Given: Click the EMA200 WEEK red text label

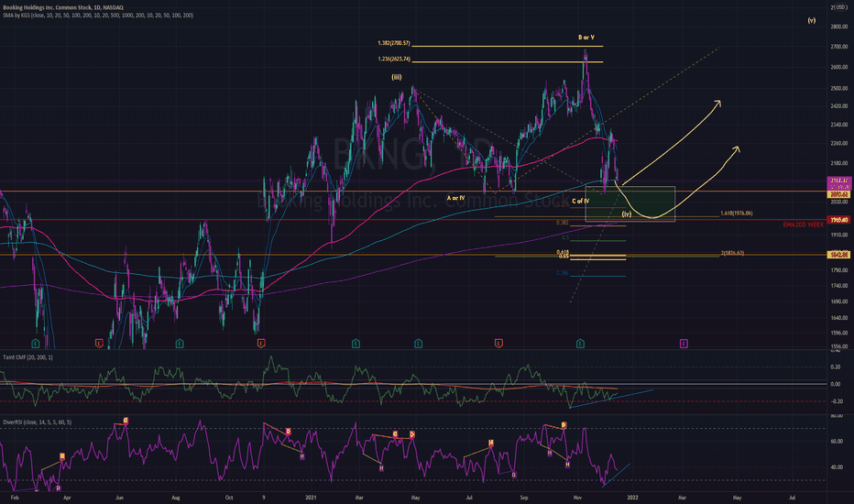Looking at the screenshot, I should (x=804, y=225).
